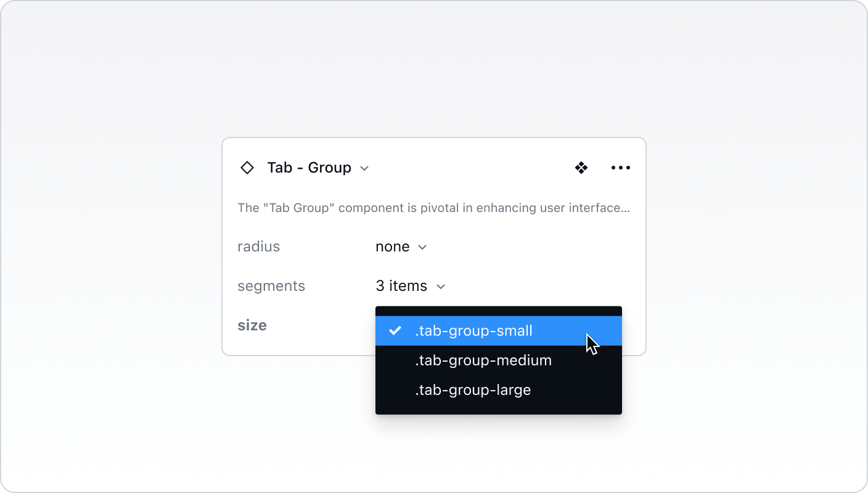Screen dimensions: 868x493
Task: Choose .tab-group-medium from the size menu
Action: [483, 361]
